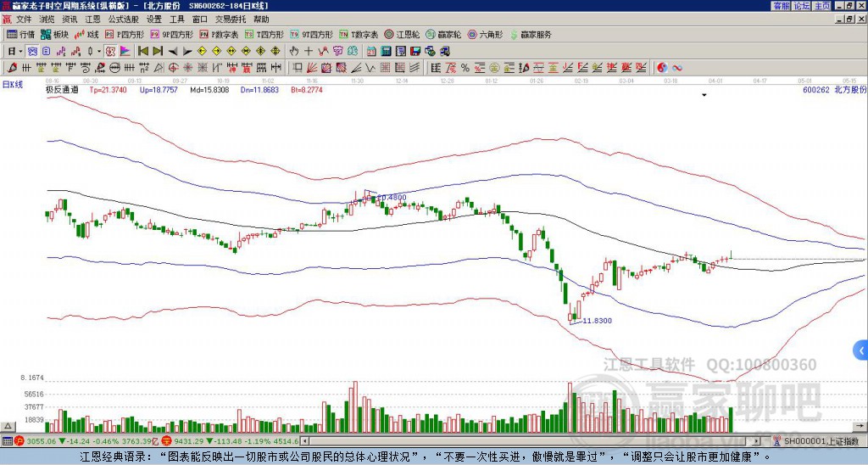Screen dimensions: 868x465
Task: Click the horizontal scrollbar left arrow
Action: [304, 441]
